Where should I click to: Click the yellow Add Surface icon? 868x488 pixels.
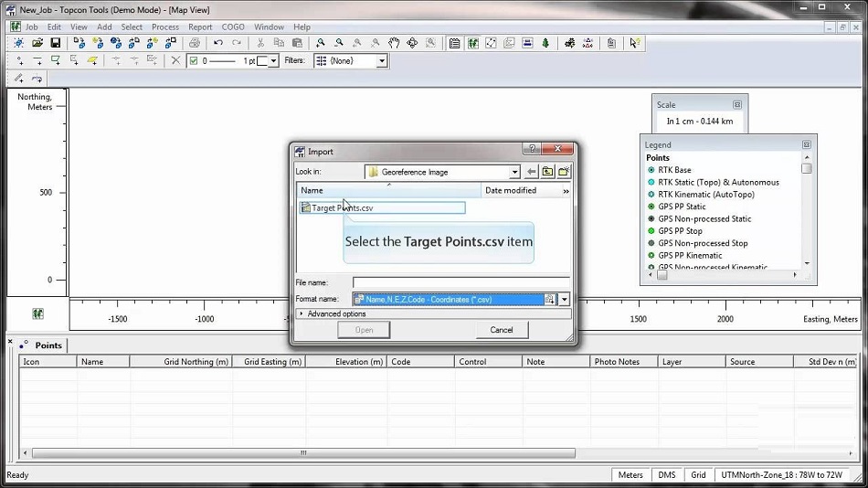point(92,60)
